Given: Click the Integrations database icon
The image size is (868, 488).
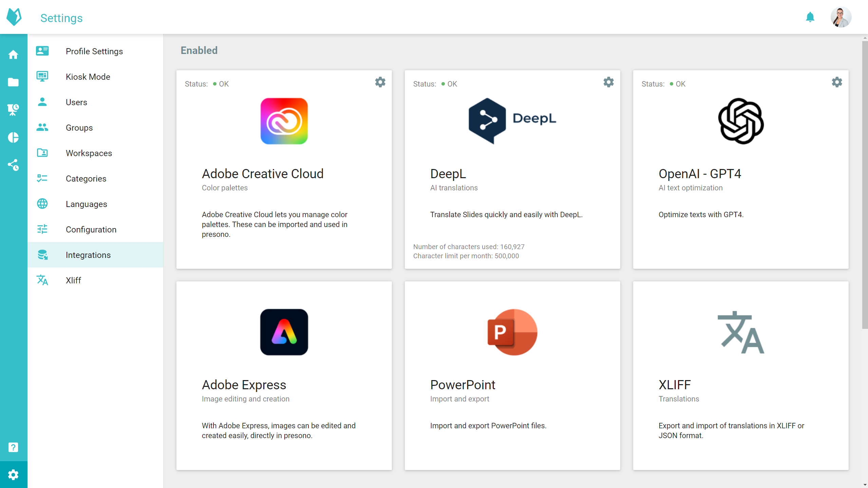Looking at the screenshot, I should click(x=43, y=255).
